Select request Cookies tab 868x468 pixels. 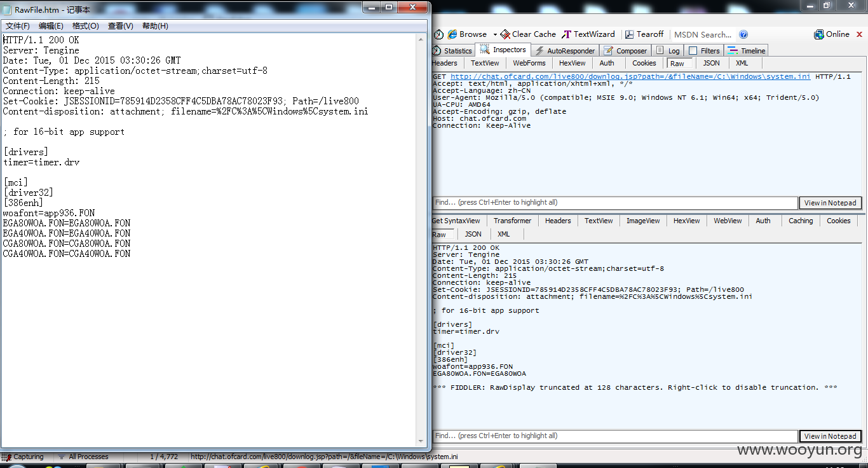pos(644,63)
